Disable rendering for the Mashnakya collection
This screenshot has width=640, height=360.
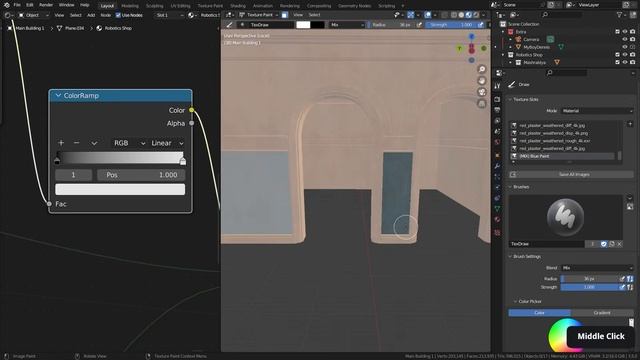[633, 62]
